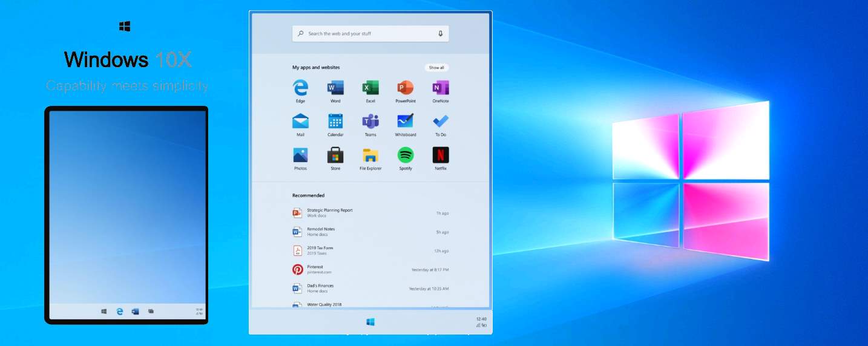Click the microphone icon in the search box
The image size is (868, 346).
(441, 33)
